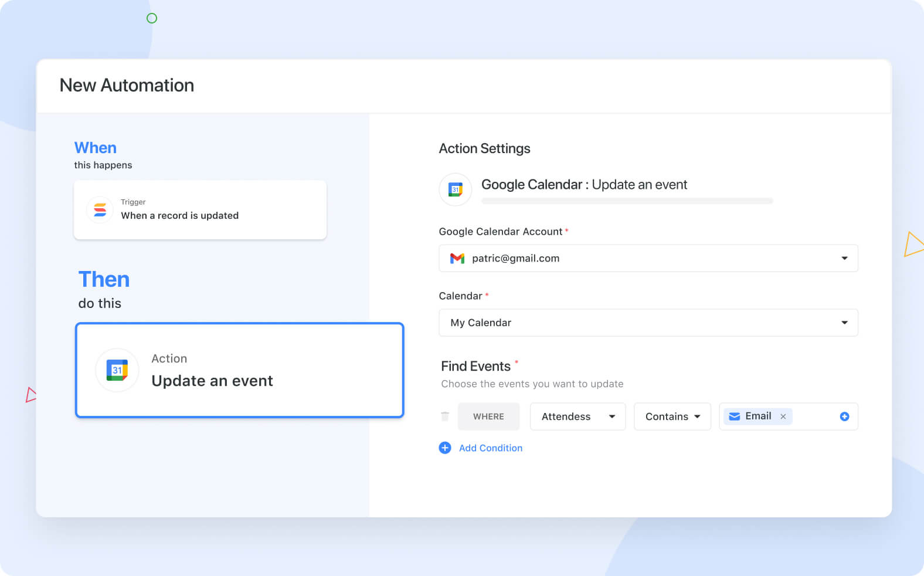Click the progress bar under action title
The height and width of the screenshot is (576, 924).
point(627,201)
